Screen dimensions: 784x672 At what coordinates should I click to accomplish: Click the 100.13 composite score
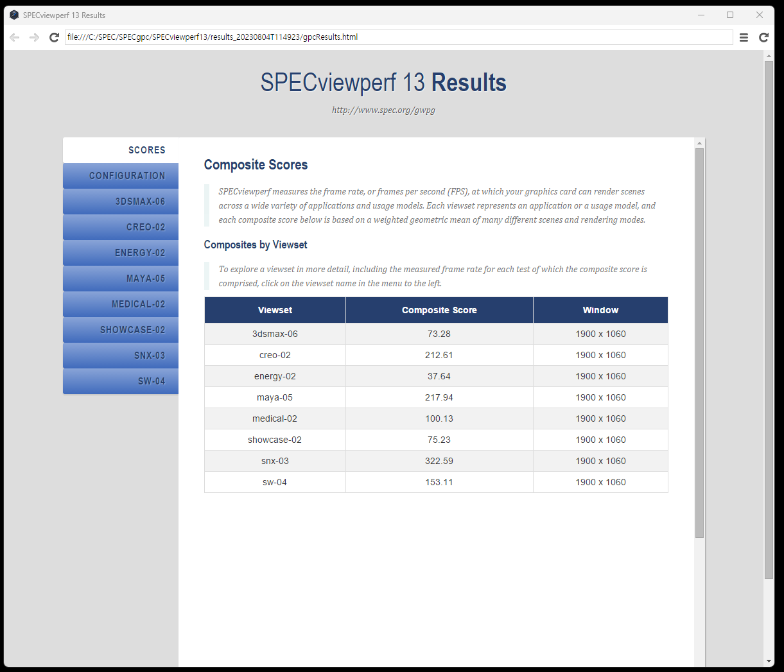point(439,418)
